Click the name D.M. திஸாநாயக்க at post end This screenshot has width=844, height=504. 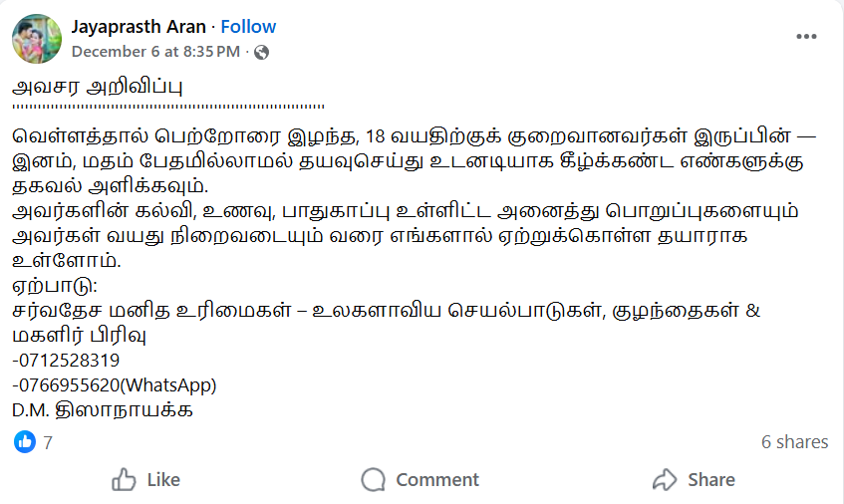[x=103, y=410]
